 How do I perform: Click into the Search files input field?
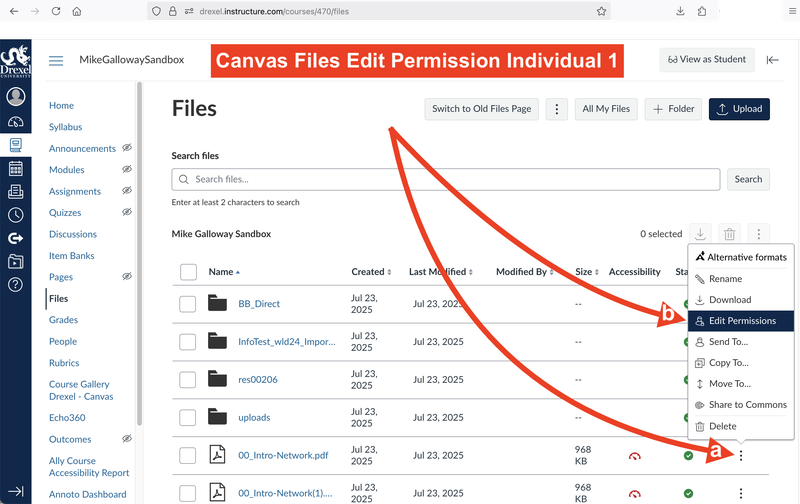click(446, 179)
